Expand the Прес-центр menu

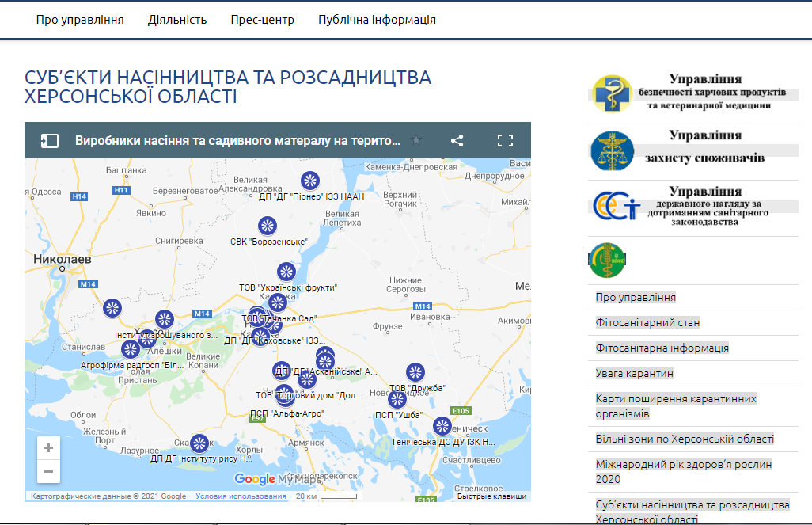coord(262,20)
